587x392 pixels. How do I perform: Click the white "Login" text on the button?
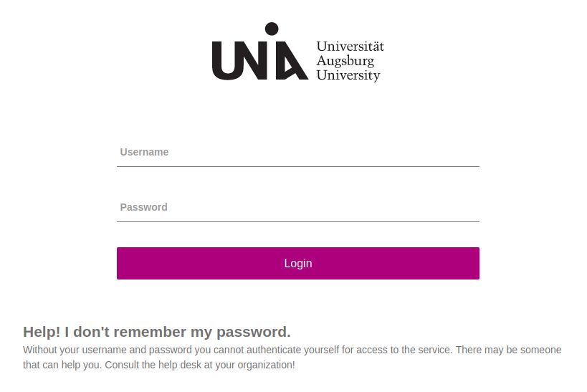pos(297,263)
